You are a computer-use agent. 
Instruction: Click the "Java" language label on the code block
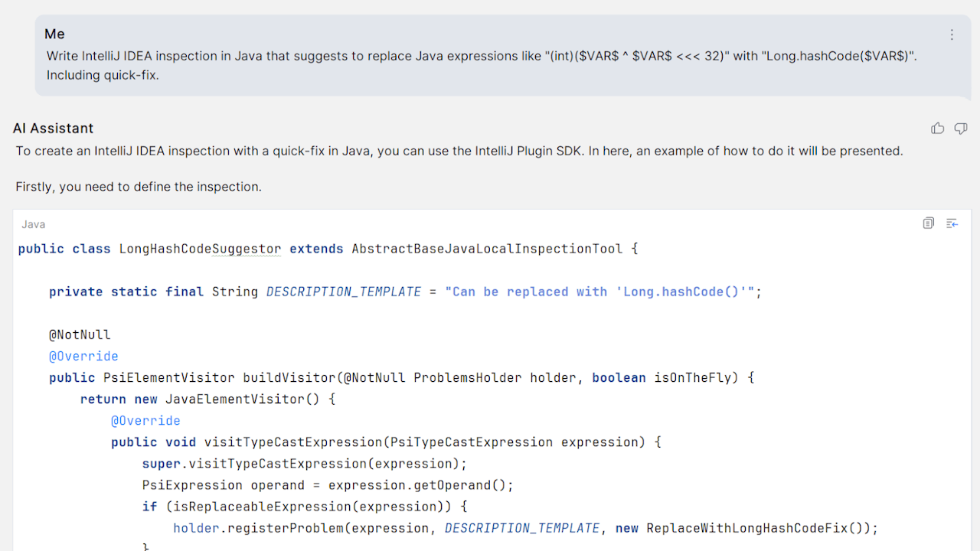click(x=33, y=224)
